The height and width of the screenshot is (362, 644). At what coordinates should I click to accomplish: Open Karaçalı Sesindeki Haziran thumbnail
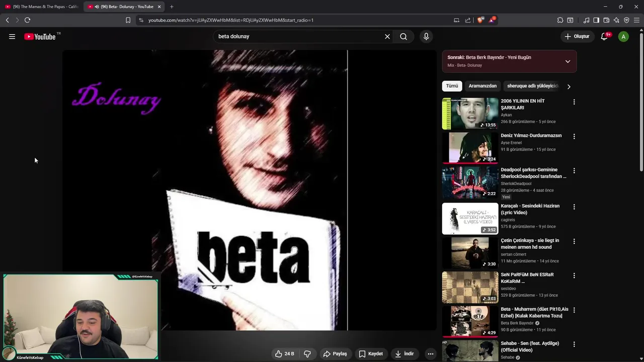(x=470, y=219)
